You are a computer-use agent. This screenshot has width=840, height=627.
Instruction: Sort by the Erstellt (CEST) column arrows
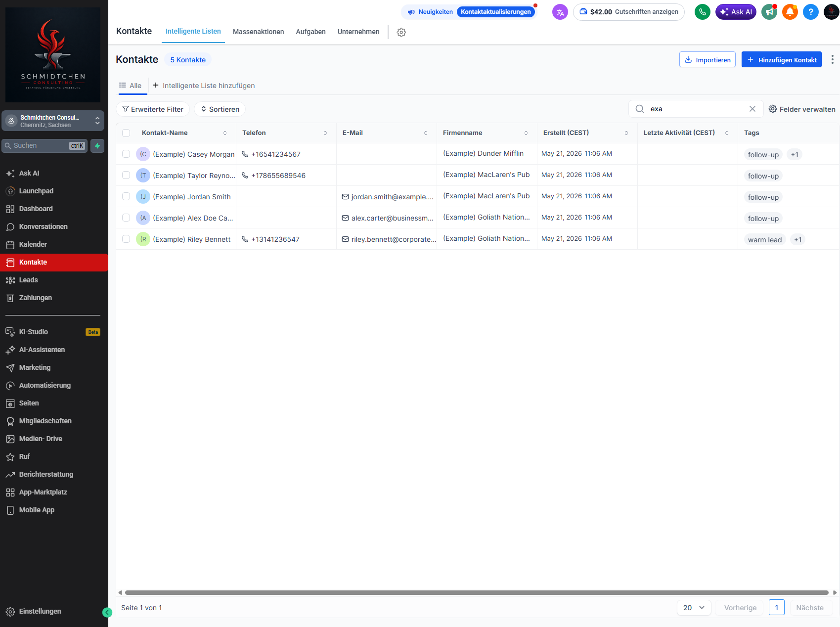click(x=626, y=133)
